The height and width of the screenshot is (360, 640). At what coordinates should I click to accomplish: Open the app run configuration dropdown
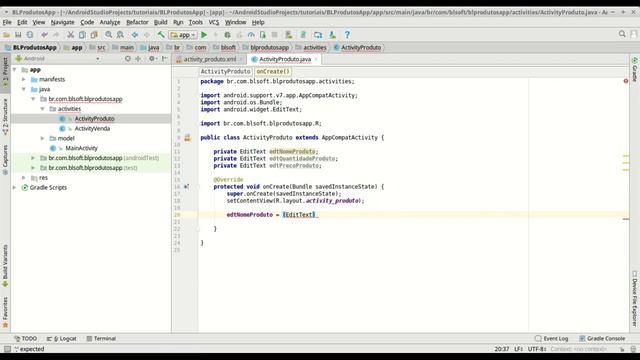click(183, 35)
